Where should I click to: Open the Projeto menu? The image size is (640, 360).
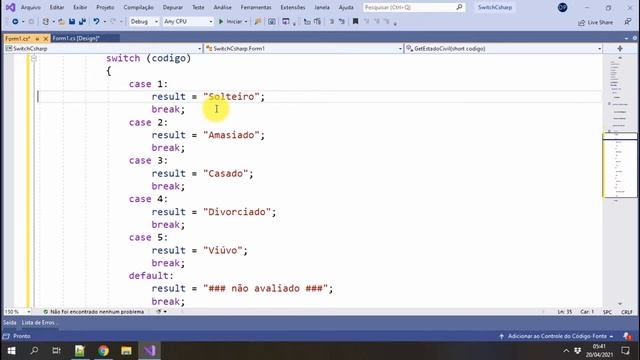pos(105,7)
